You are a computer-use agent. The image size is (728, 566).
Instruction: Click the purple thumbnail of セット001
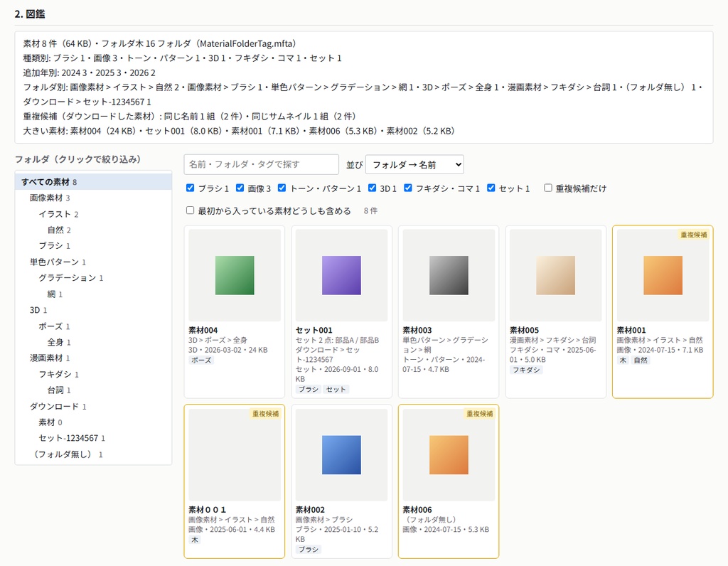point(341,275)
